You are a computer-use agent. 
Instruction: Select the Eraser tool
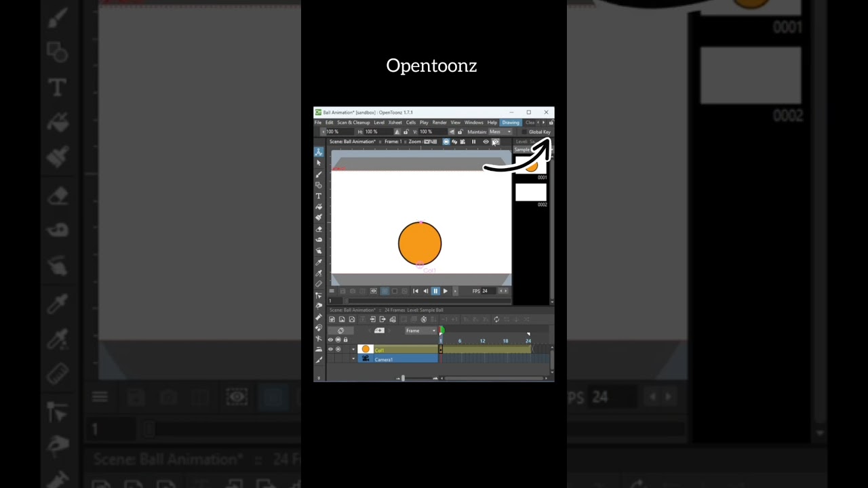[319, 229]
